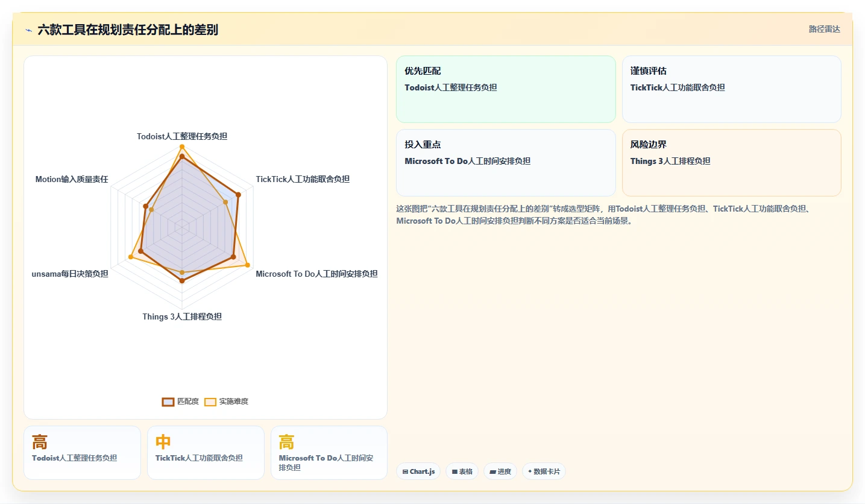
Task: Click the 进度 chip
Action: (500, 471)
